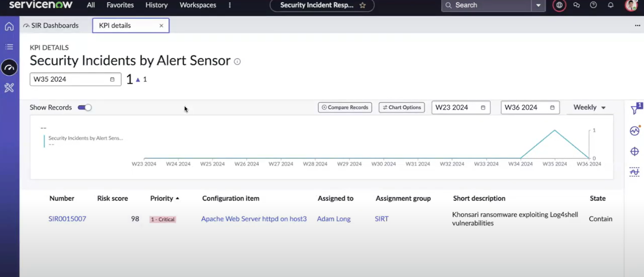Viewport: 644px width, 277px height.
Task: Select the dashboard gauge icon in the sidebar
Action: pos(9,68)
